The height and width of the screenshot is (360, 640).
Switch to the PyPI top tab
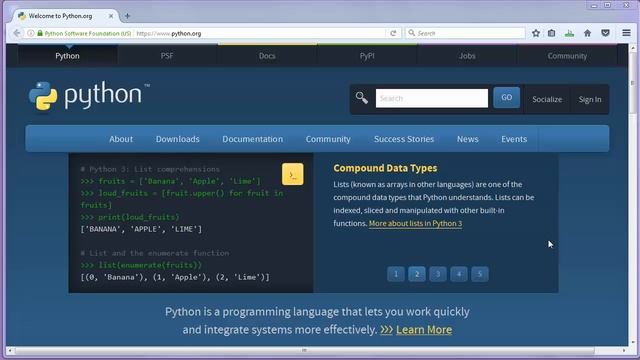(x=367, y=56)
